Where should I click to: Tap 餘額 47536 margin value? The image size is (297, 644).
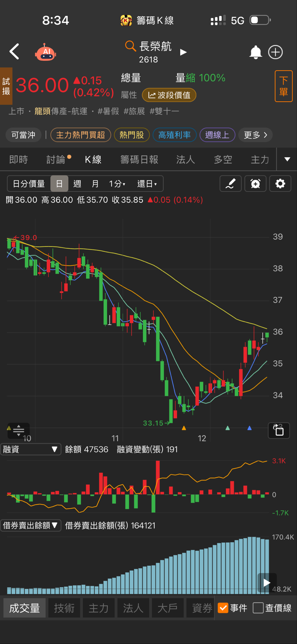tap(86, 449)
